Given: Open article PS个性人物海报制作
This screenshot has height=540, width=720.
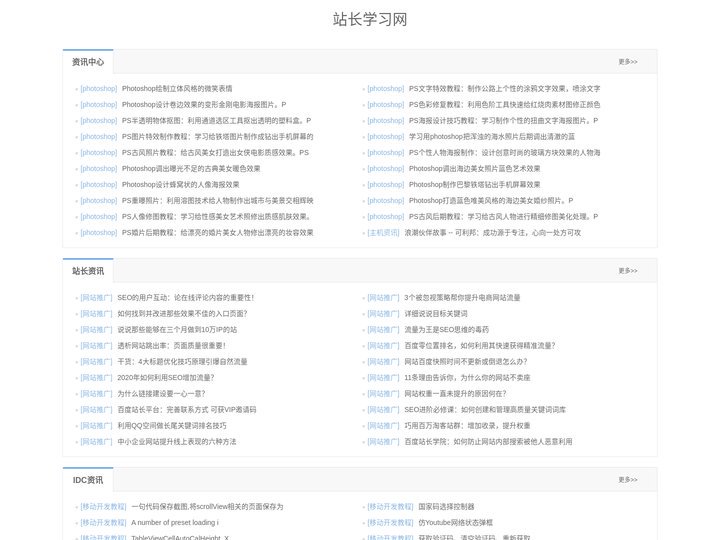Looking at the screenshot, I should coord(504,152).
